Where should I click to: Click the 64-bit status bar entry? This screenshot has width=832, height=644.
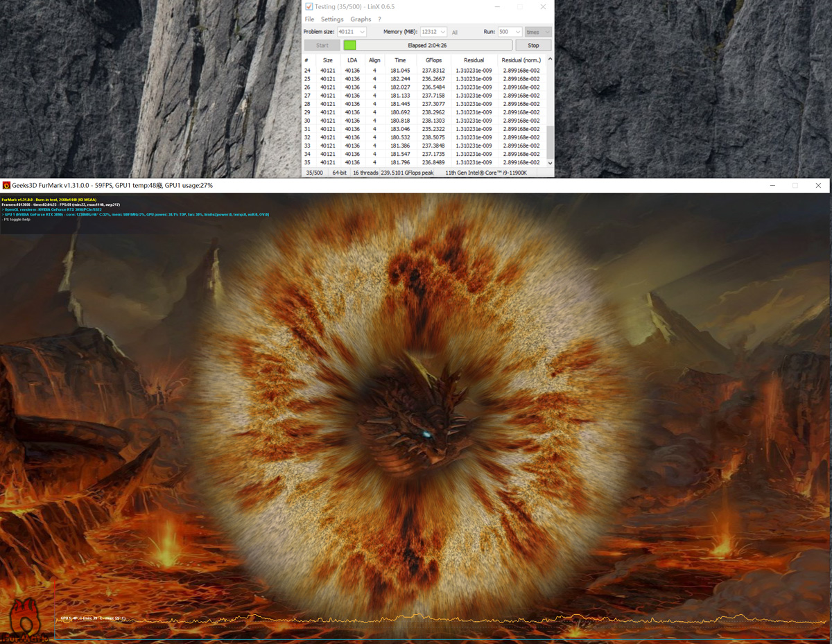point(340,173)
